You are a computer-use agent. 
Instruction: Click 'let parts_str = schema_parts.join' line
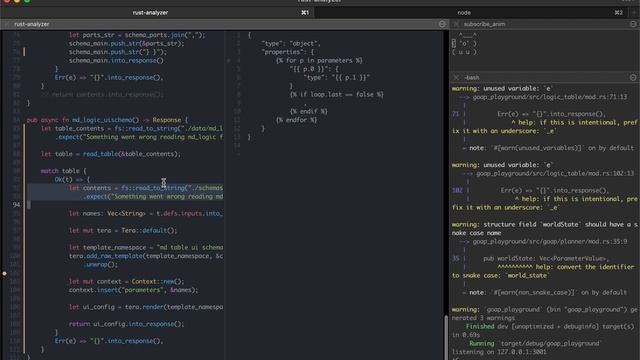point(137,35)
